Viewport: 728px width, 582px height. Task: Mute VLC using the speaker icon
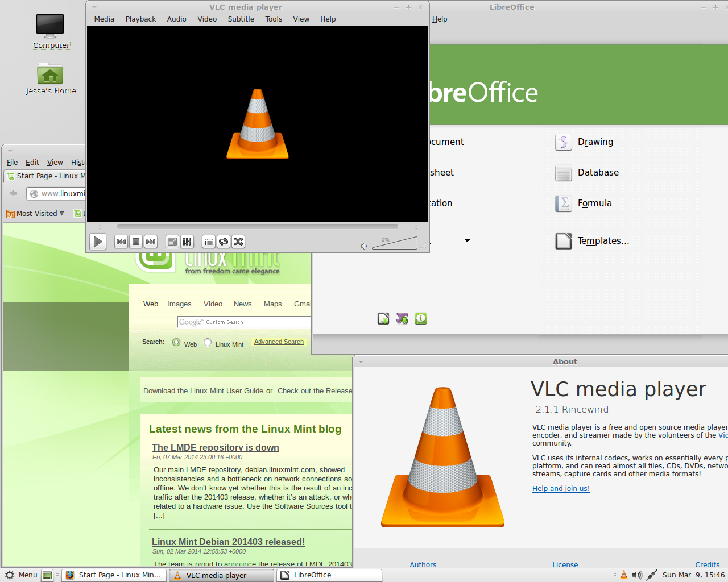click(x=364, y=246)
